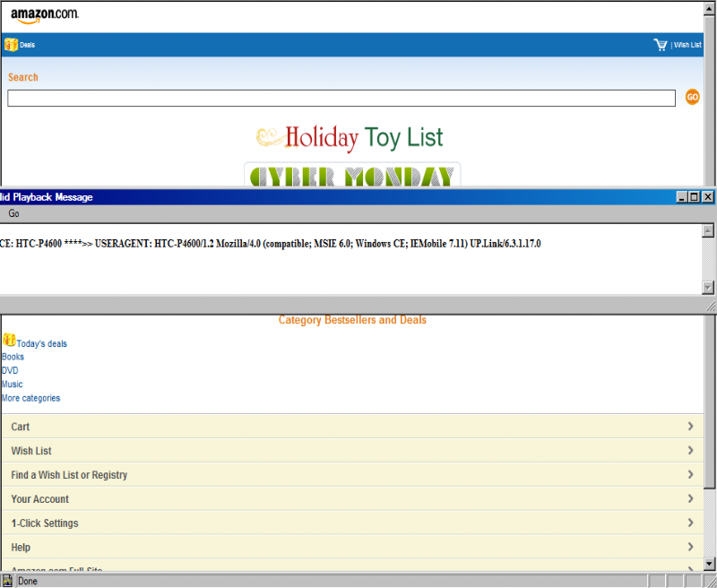The image size is (717, 588).
Task: Click the USERAGENT message text line
Action: [271, 244]
